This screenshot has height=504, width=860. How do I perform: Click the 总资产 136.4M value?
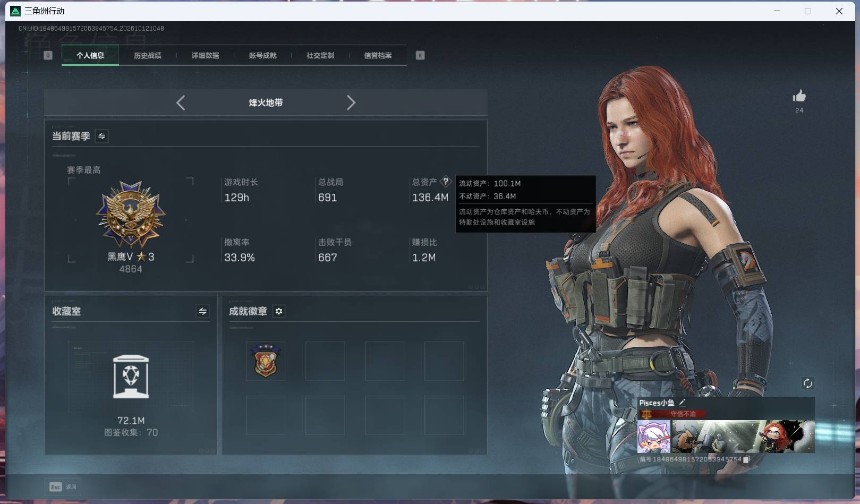tap(430, 198)
